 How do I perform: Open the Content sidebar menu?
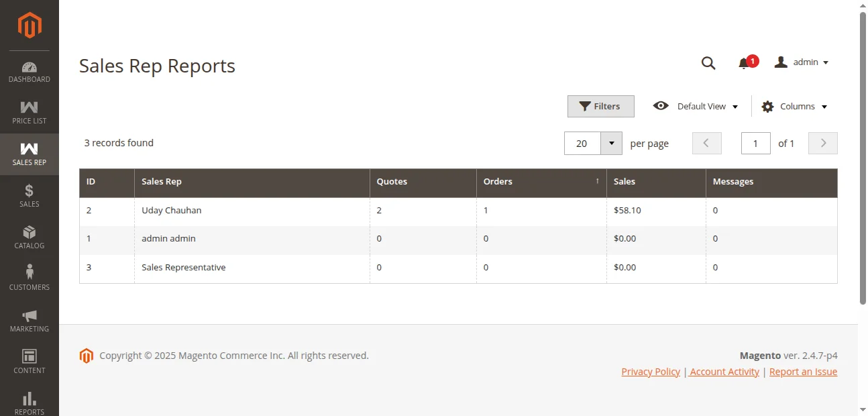[30, 362]
